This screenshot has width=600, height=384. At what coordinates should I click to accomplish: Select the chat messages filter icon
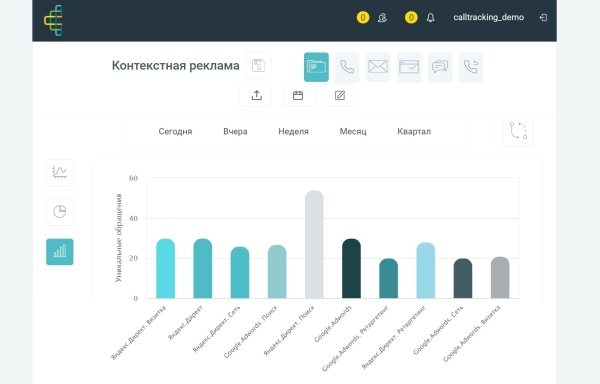[440, 67]
